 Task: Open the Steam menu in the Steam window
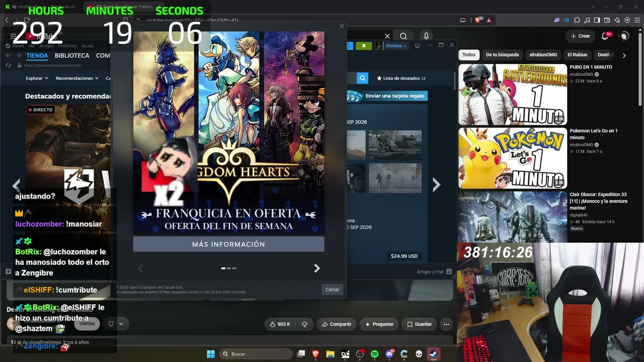tap(18, 46)
